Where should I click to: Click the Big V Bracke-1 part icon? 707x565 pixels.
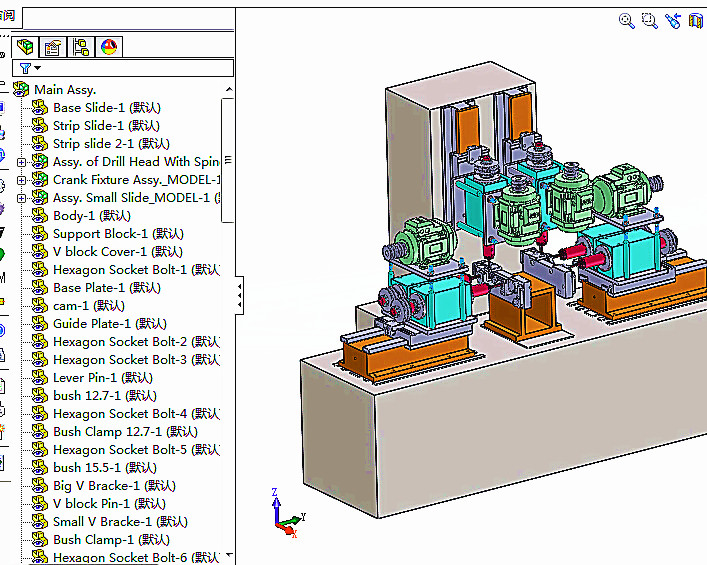point(40,486)
